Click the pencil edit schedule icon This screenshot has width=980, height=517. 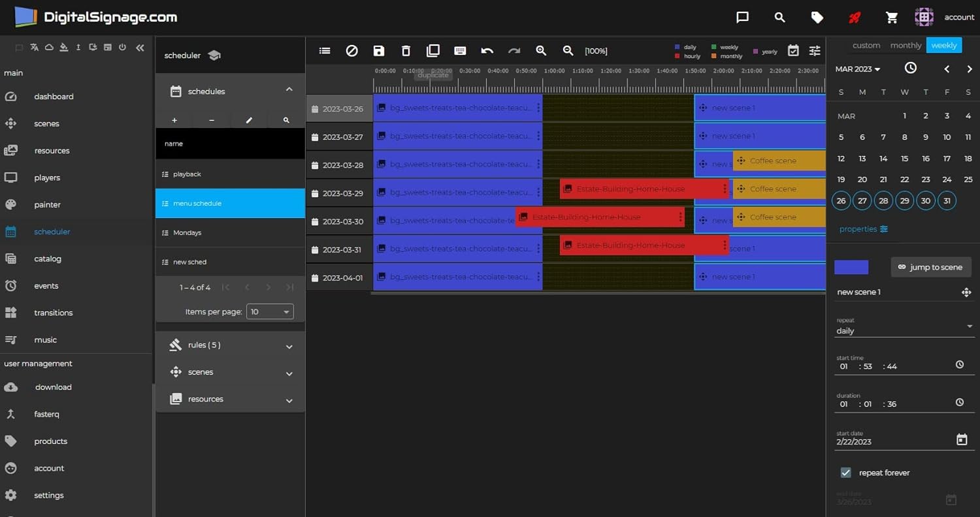(249, 120)
